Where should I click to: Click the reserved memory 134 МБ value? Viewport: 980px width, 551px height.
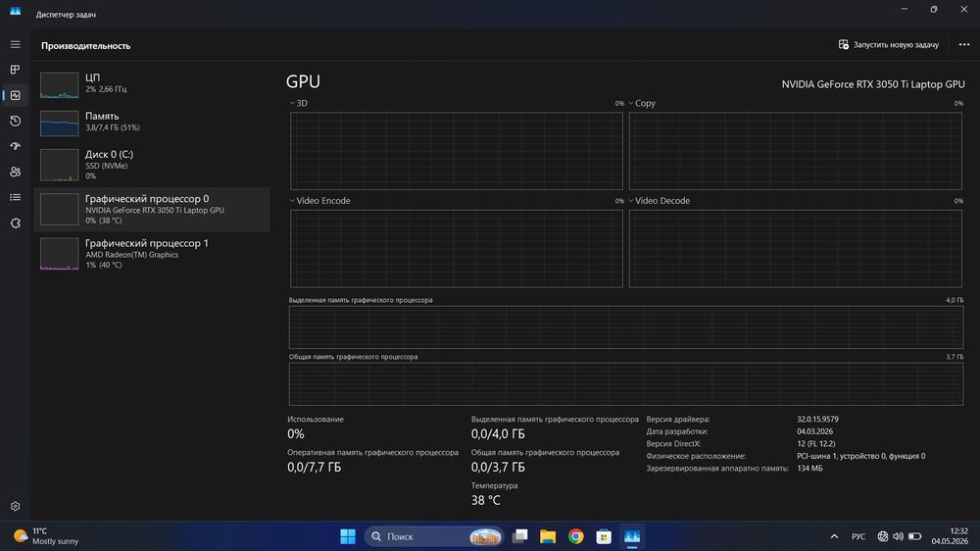(809, 468)
